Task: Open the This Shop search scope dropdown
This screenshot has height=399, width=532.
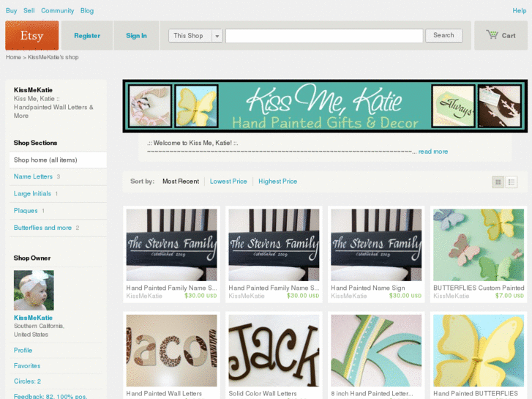Action: (195, 36)
